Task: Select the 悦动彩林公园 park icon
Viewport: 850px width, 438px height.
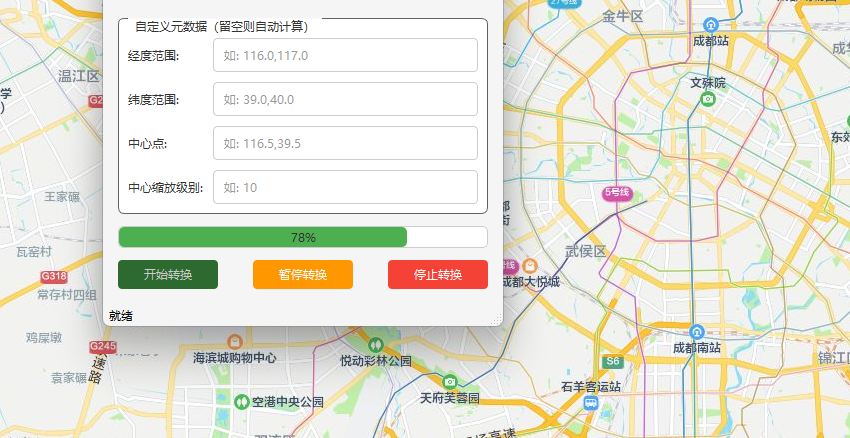Action: tap(375, 345)
